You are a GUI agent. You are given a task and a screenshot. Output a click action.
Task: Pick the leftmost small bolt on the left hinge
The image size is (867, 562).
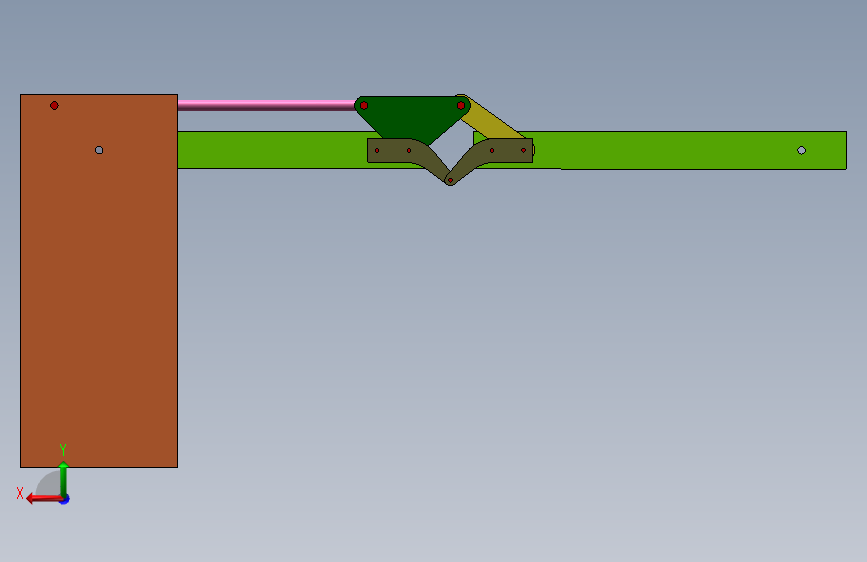(377, 150)
